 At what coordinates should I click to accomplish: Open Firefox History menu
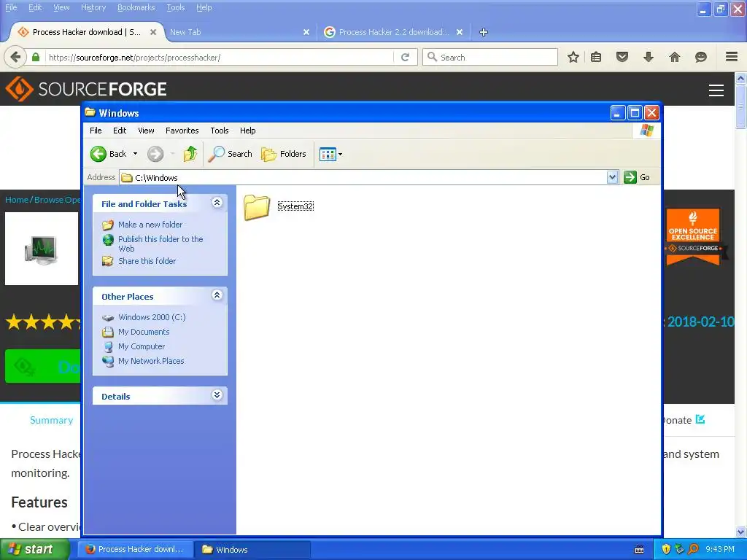coord(93,7)
